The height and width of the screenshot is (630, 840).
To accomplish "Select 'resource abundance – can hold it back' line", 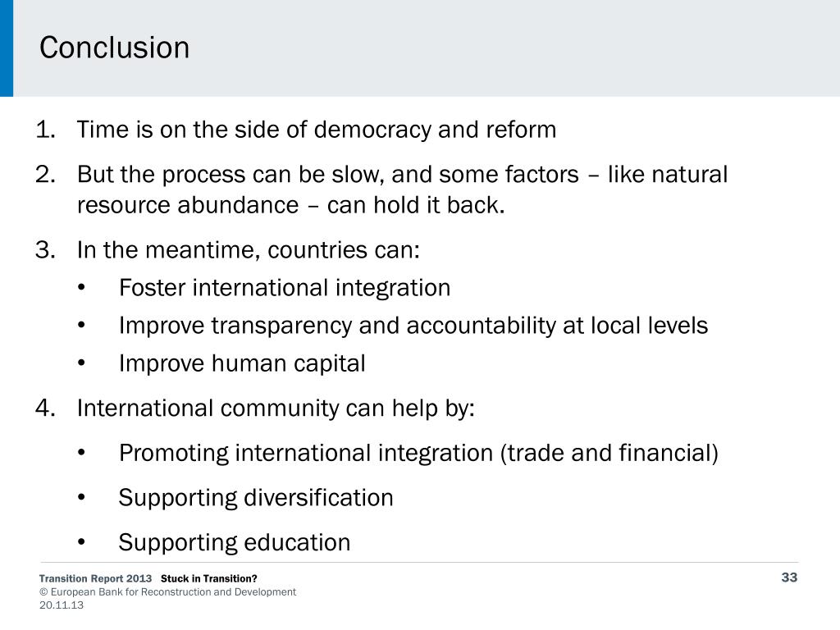I will click(291, 205).
